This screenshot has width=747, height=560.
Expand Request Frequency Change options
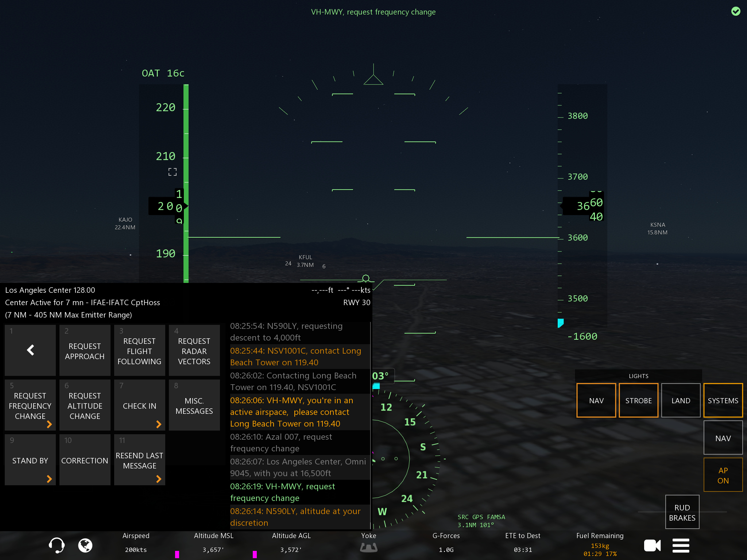[30, 405]
